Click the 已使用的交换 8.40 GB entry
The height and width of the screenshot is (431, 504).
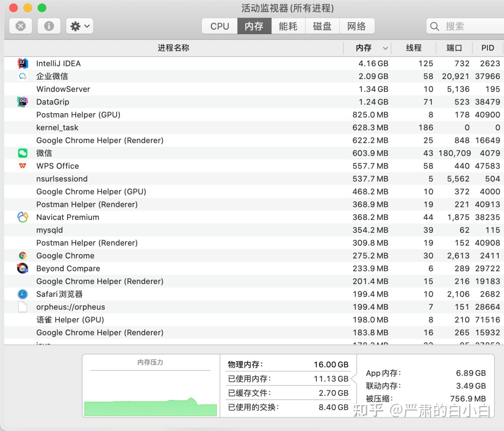pyautogui.click(x=288, y=407)
